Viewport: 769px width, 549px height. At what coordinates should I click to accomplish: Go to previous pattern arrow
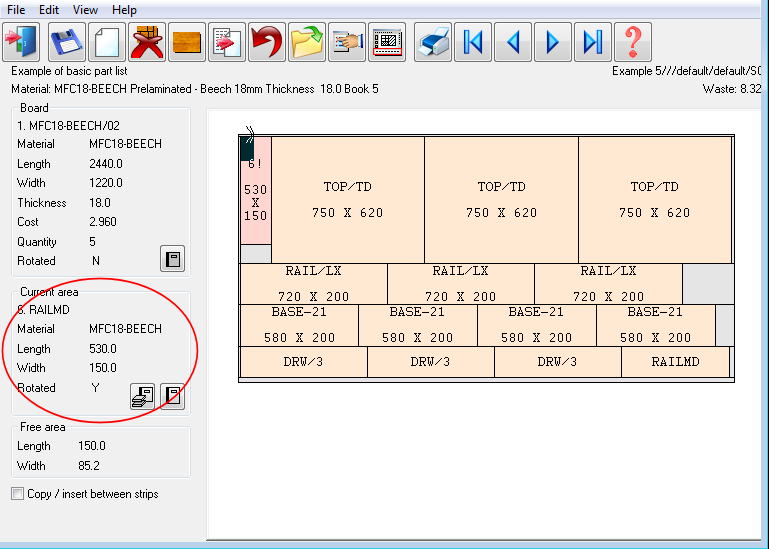[x=513, y=42]
